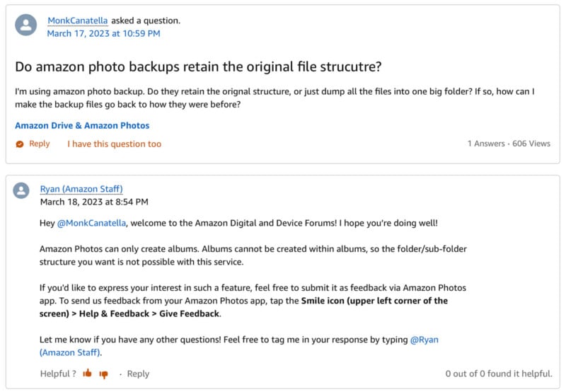
Task: Click the "Helpful ?" label text
Action: [x=58, y=374]
